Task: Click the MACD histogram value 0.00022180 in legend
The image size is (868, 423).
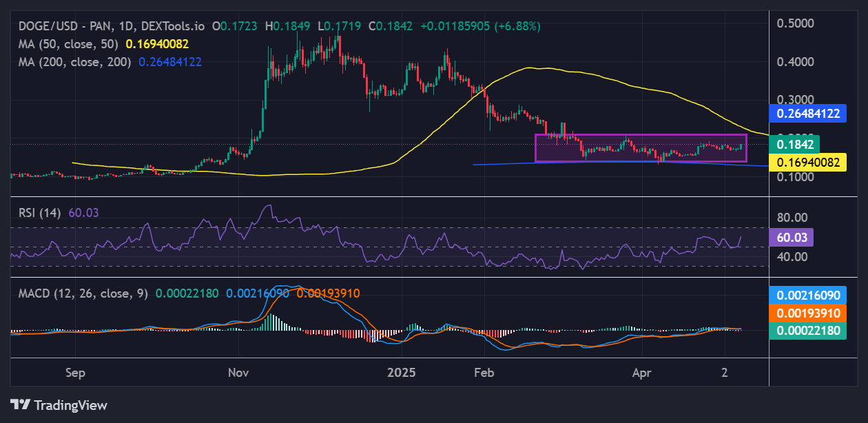Action: pos(187,293)
